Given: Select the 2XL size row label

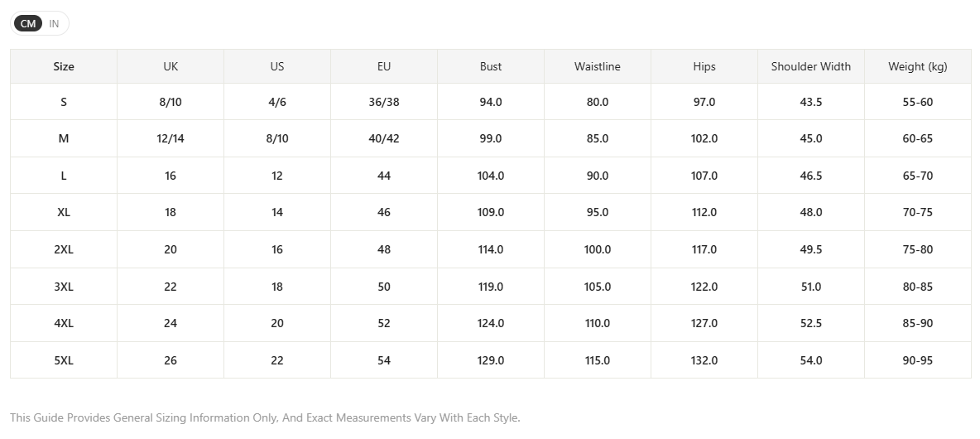Looking at the screenshot, I should point(64,249).
